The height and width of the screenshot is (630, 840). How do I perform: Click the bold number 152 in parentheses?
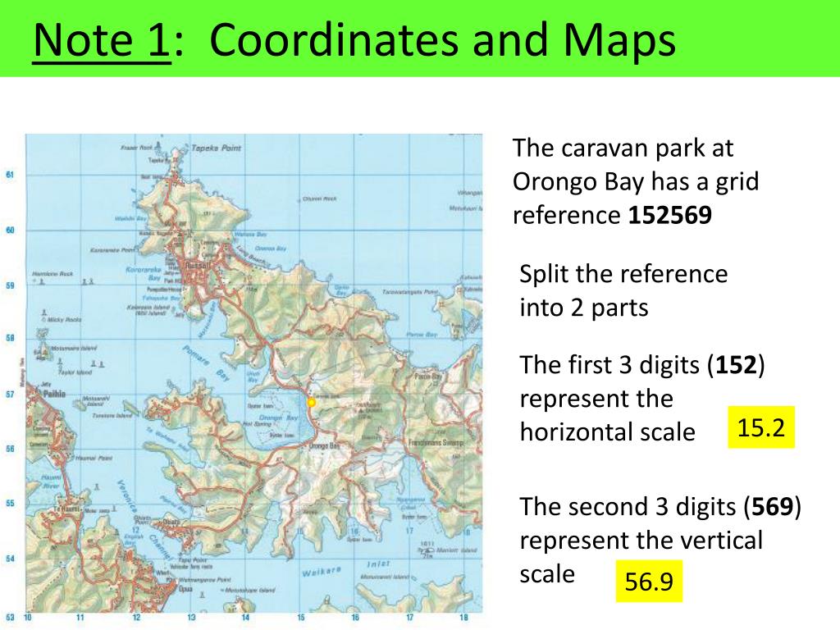click(x=736, y=365)
